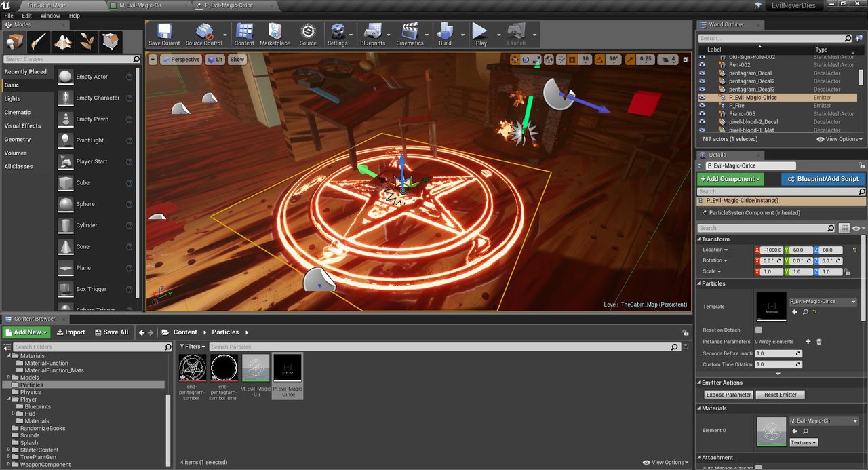Screen dimensions: 868x470
Task: Open the Filters dropdown in Content Browser
Action: [192, 347]
